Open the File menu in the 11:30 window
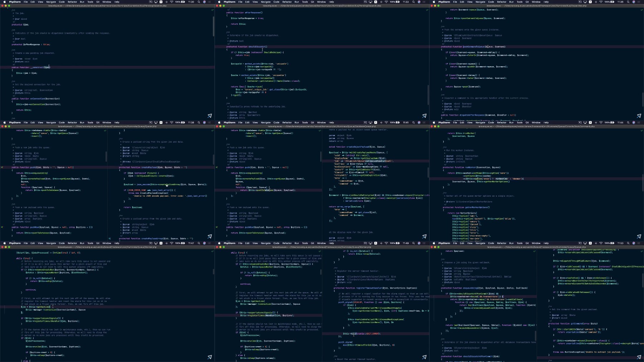 click(x=26, y=2)
